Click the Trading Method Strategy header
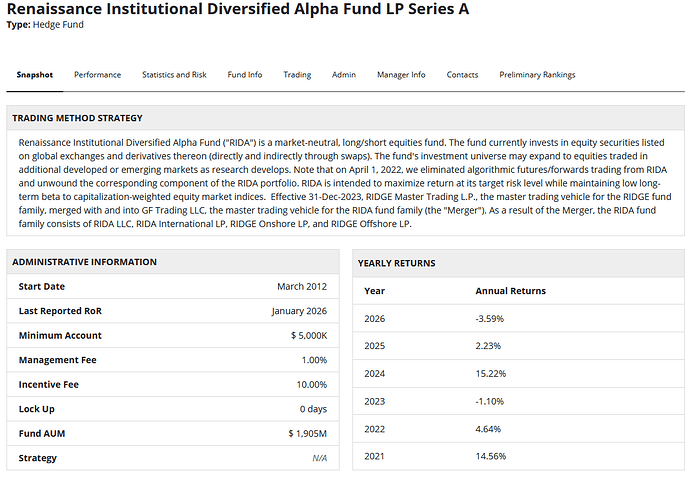The image size is (690, 480). 77,118
